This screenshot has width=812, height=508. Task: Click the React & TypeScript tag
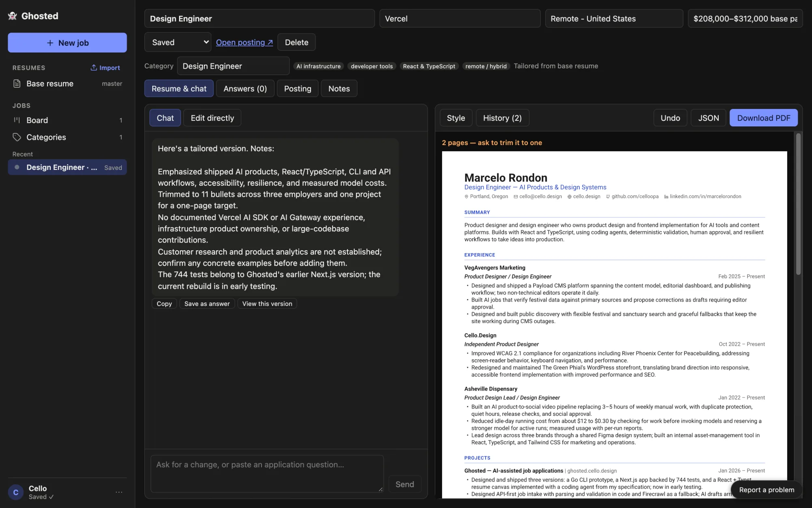[x=429, y=66]
